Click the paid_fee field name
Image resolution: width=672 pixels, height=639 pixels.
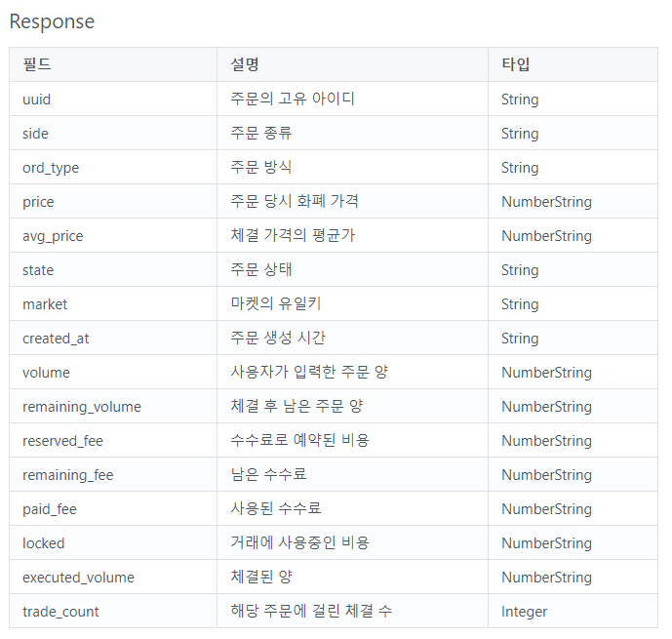point(50,509)
